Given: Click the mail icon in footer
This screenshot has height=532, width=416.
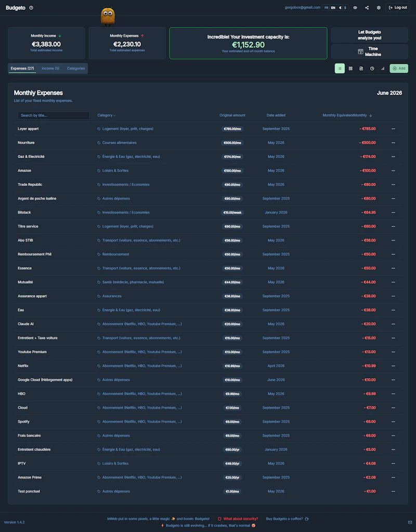Looking at the screenshot, I should [x=410, y=522].
